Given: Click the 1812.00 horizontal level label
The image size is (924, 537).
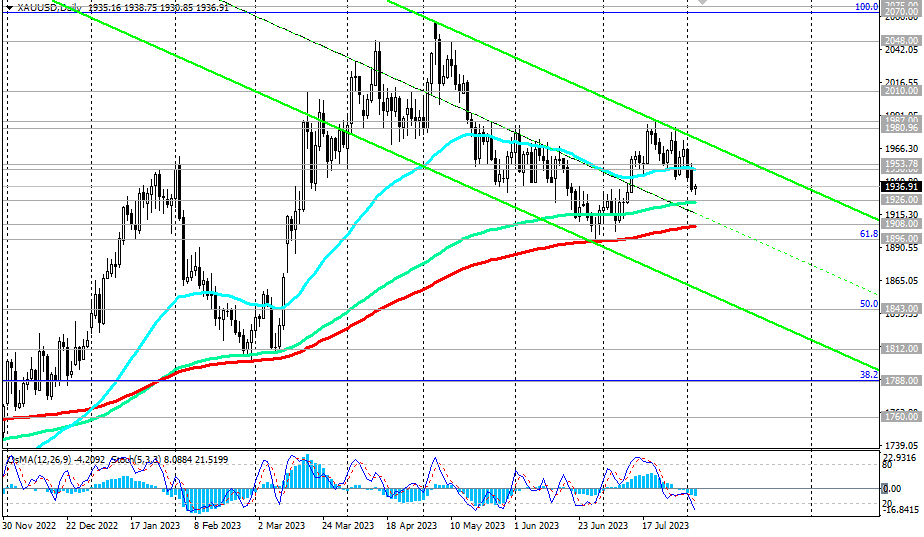Looking at the screenshot, I should [x=902, y=349].
